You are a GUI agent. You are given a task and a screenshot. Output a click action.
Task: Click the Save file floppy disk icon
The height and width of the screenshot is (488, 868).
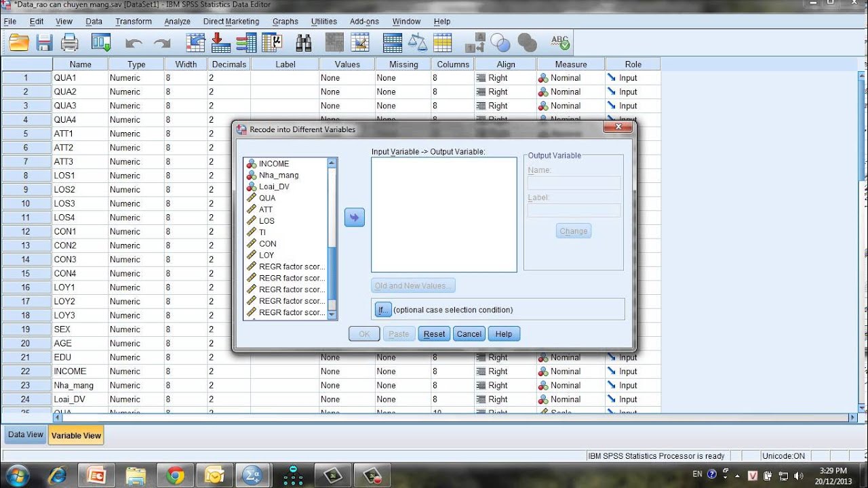(x=44, y=43)
